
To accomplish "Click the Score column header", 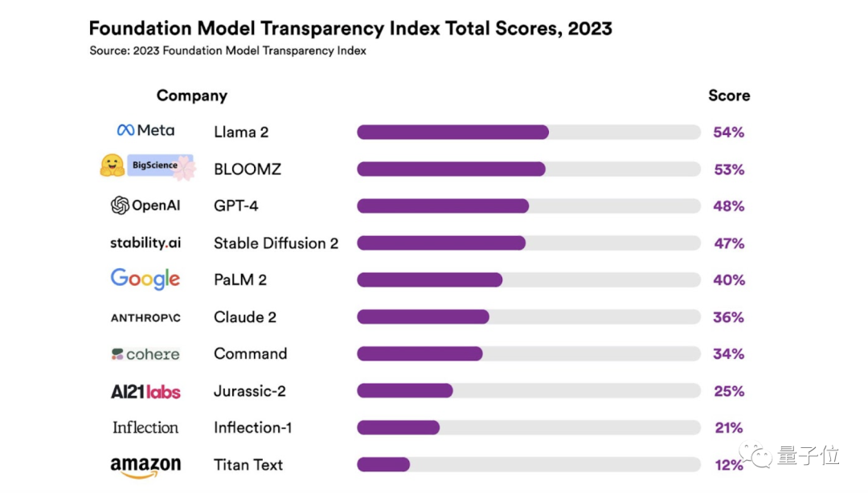I will pos(729,96).
